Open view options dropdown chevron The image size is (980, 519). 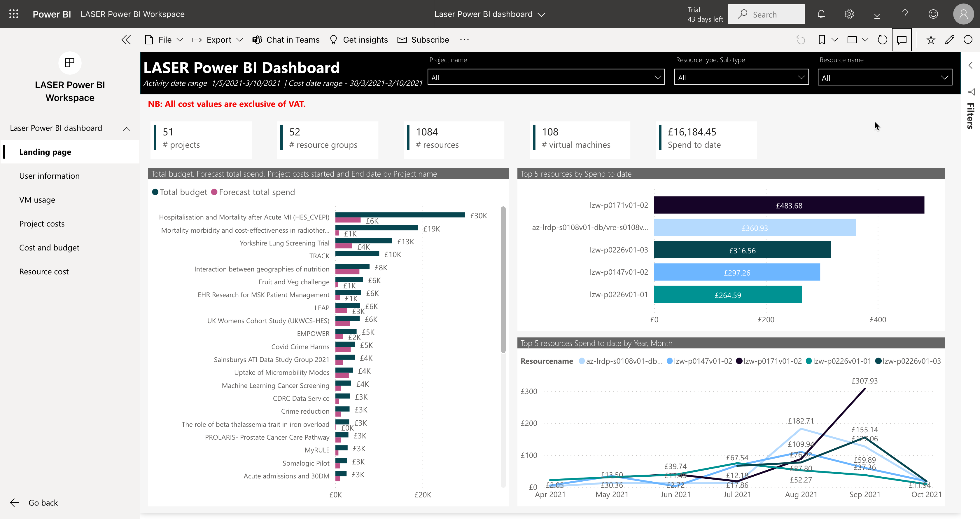coord(865,40)
